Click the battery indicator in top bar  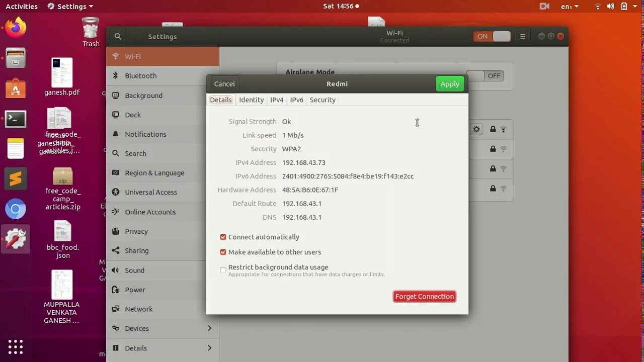624,7
